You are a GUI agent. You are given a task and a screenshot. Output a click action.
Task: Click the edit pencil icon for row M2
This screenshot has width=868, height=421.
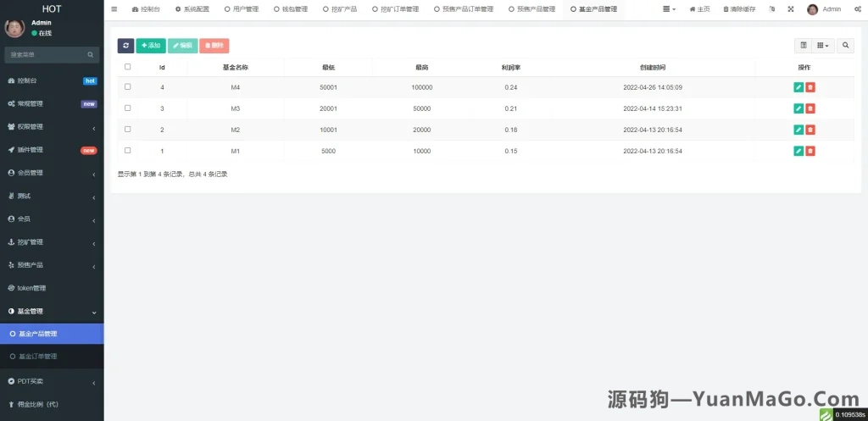coord(798,130)
